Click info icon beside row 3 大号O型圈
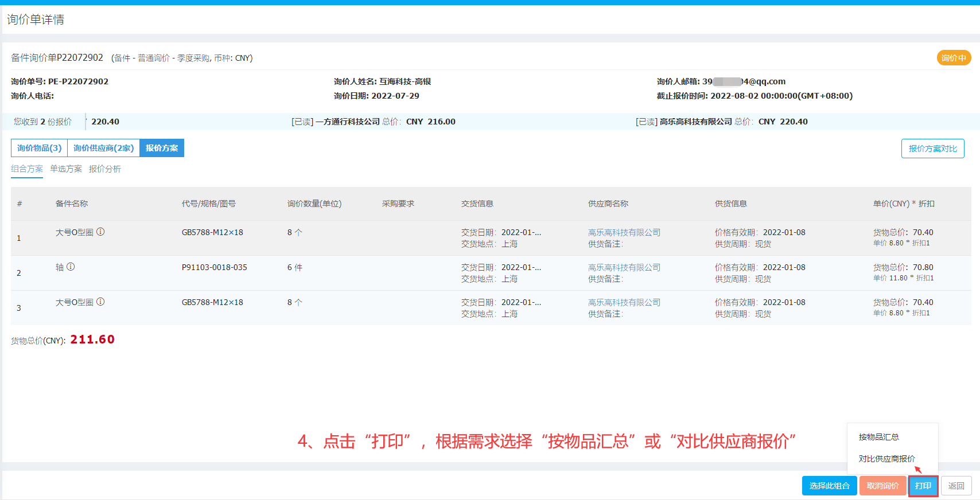The width and height of the screenshot is (980, 500). (100, 302)
